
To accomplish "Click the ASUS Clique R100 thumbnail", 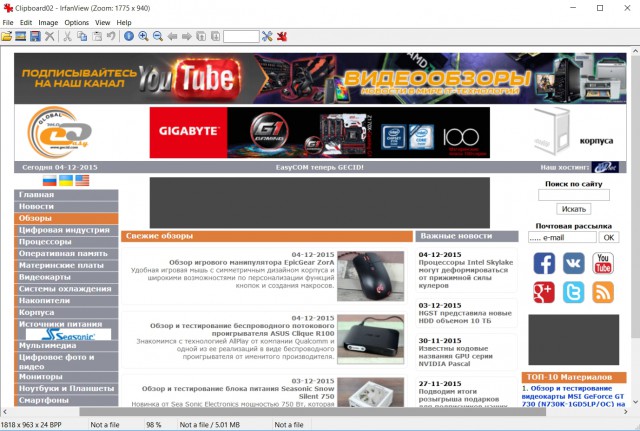I will 371,339.
